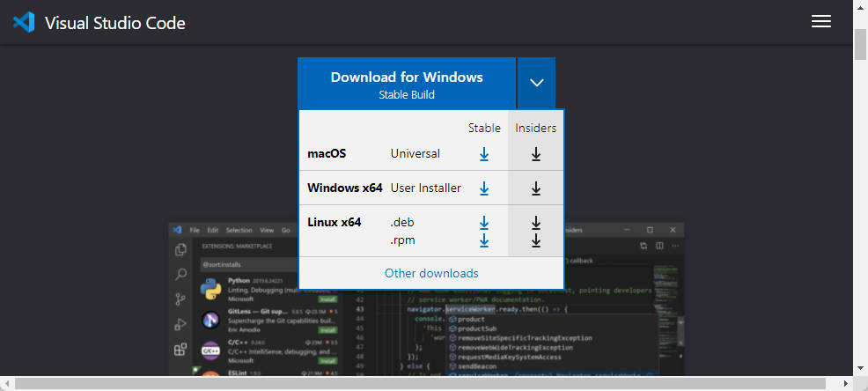Collapse the download options dropdown chevron
The image size is (868, 391).
coord(536,83)
